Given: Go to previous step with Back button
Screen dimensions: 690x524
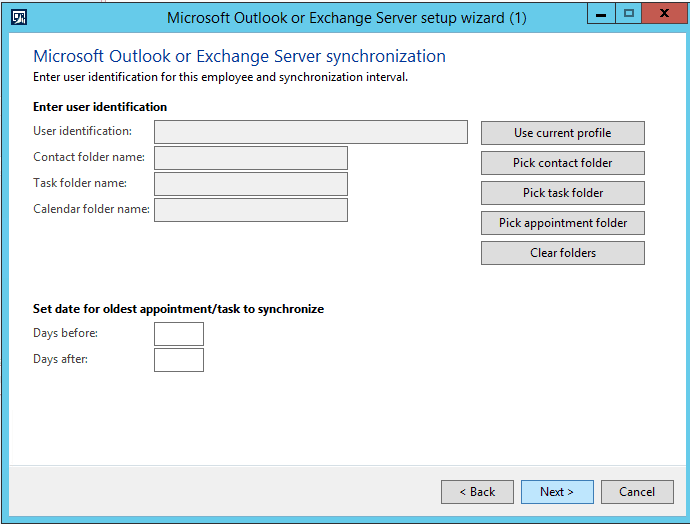Looking at the screenshot, I should [x=477, y=491].
